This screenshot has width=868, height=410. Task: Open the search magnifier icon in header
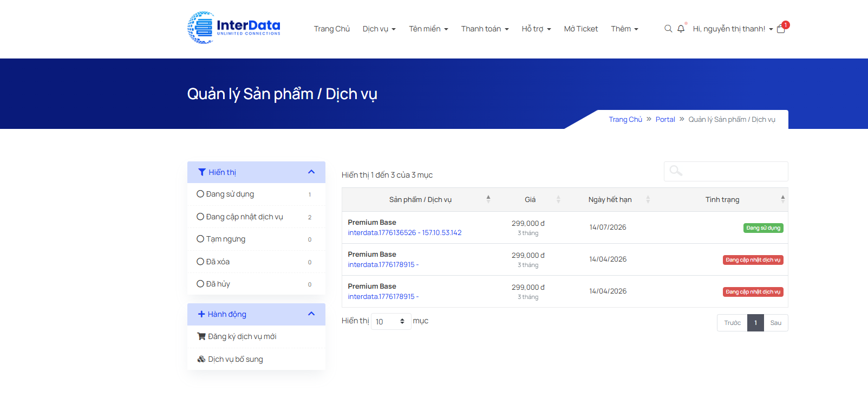click(668, 29)
